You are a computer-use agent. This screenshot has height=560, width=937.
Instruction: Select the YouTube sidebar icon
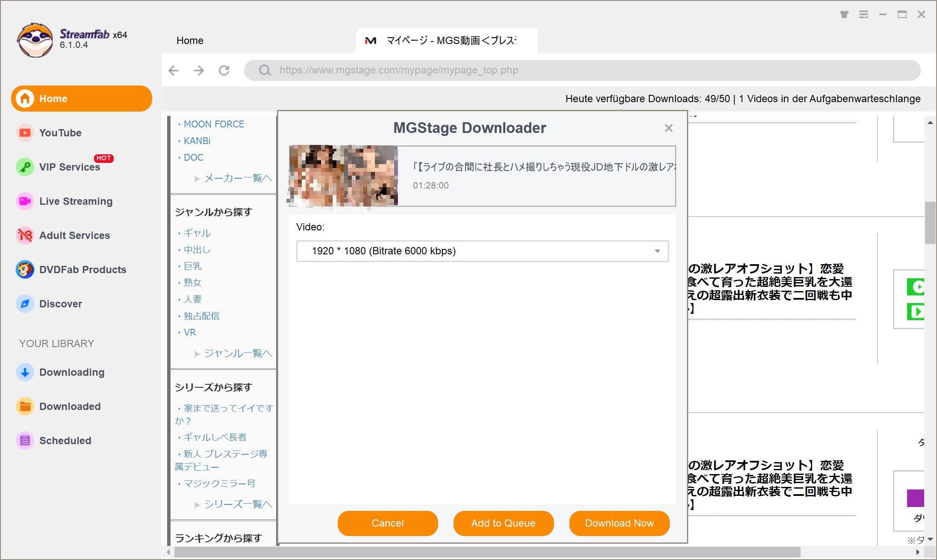pyautogui.click(x=24, y=133)
